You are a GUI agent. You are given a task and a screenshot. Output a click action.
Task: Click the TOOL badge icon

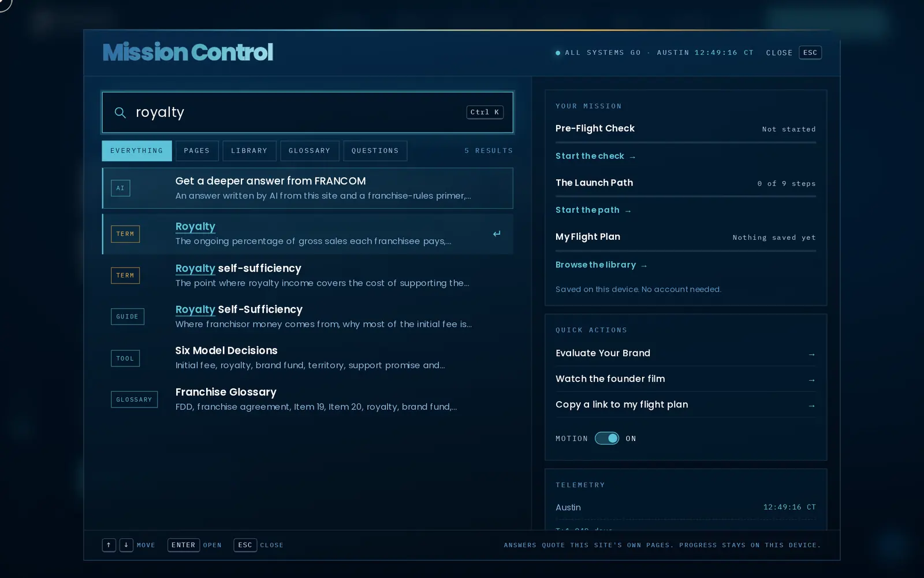[x=125, y=358]
